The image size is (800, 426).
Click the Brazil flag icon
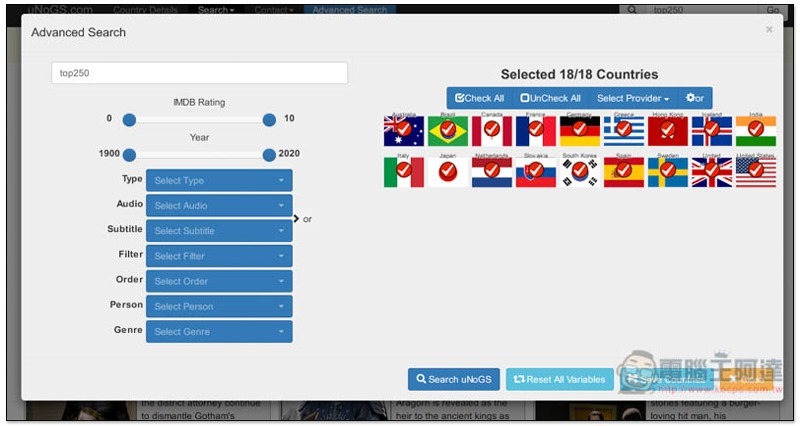[447, 131]
